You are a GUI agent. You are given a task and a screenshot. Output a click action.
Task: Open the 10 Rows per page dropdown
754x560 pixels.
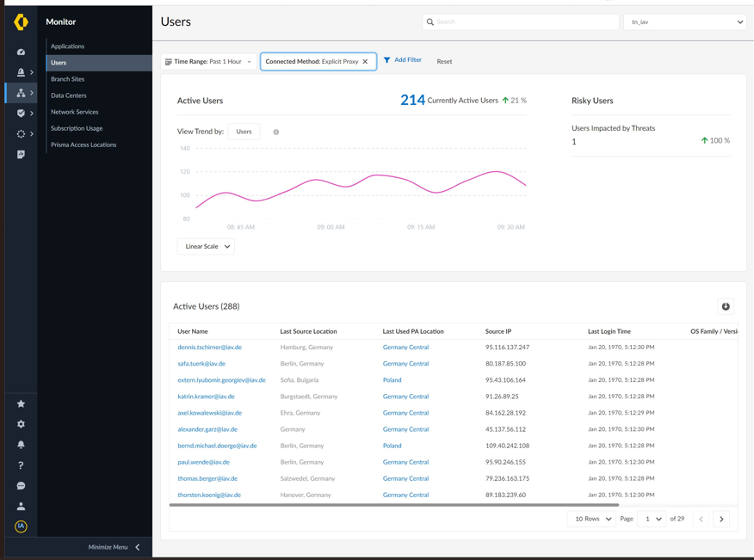point(592,519)
